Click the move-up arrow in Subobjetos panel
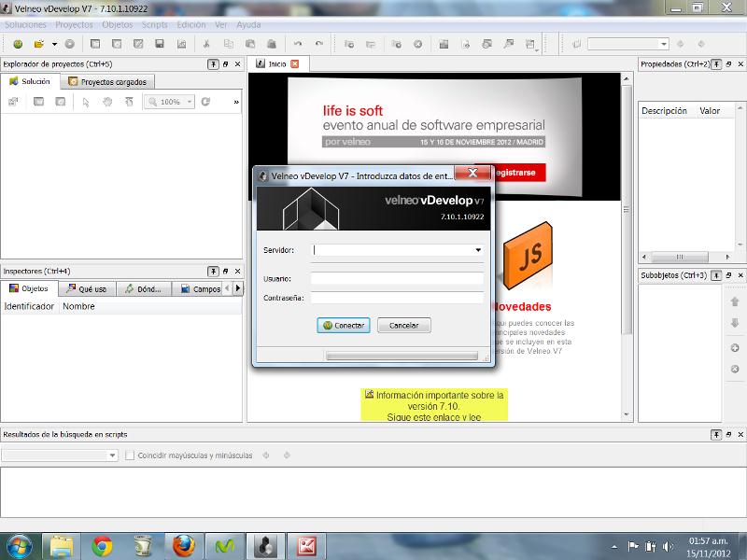This screenshot has height=560, width=747. click(735, 301)
